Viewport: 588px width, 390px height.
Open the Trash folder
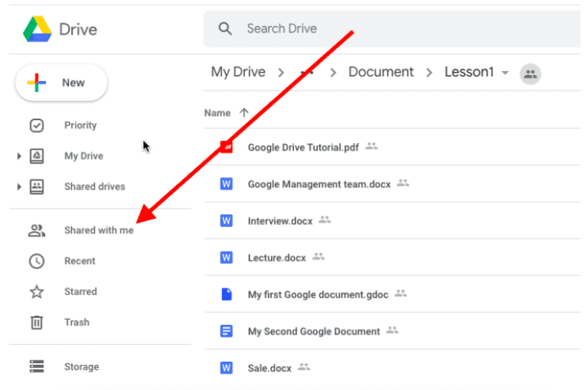77,322
